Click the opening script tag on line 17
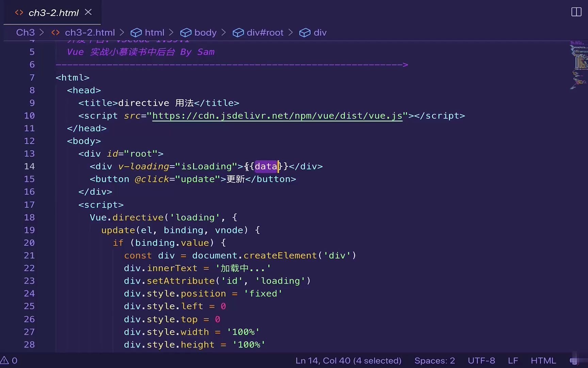 (x=101, y=205)
